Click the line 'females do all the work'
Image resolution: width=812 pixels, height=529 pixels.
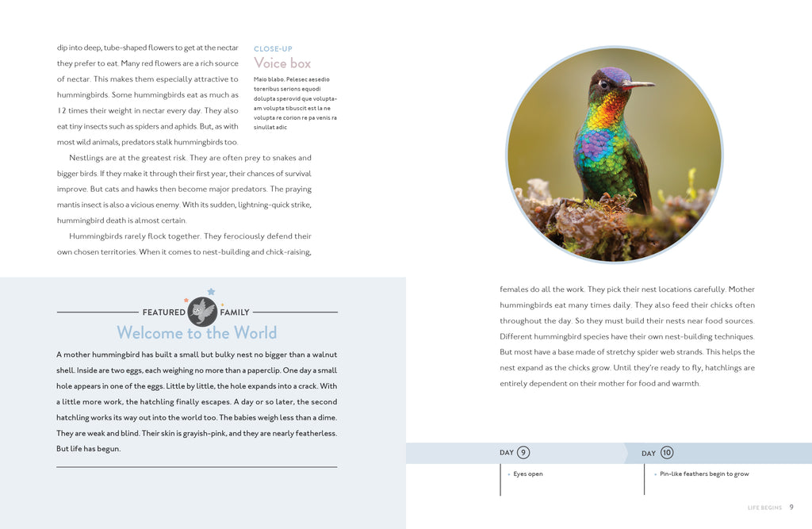(627, 289)
